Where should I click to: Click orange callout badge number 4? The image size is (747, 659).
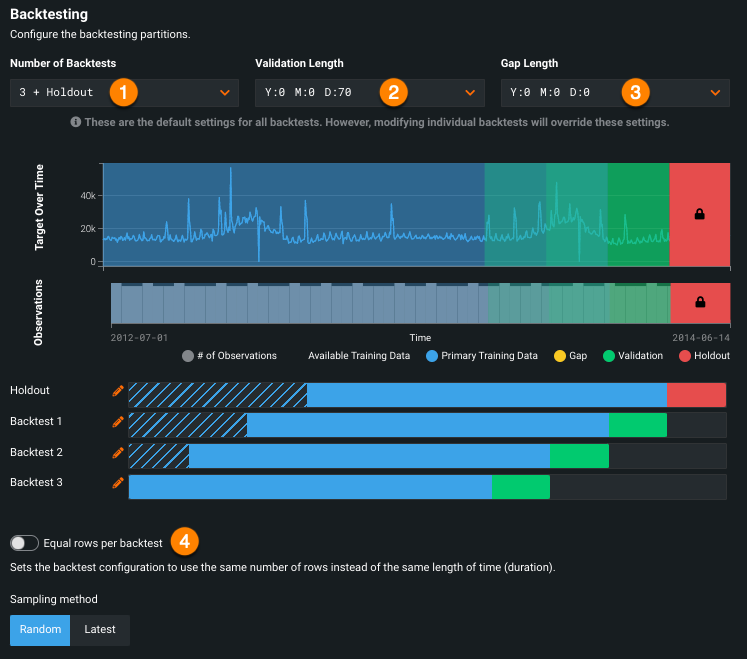point(184,542)
